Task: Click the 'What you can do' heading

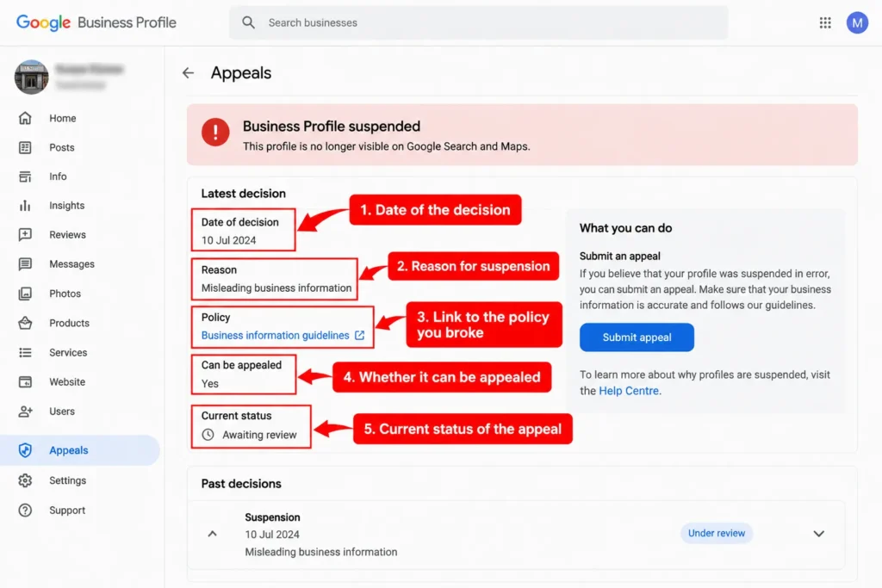Action: click(625, 228)
